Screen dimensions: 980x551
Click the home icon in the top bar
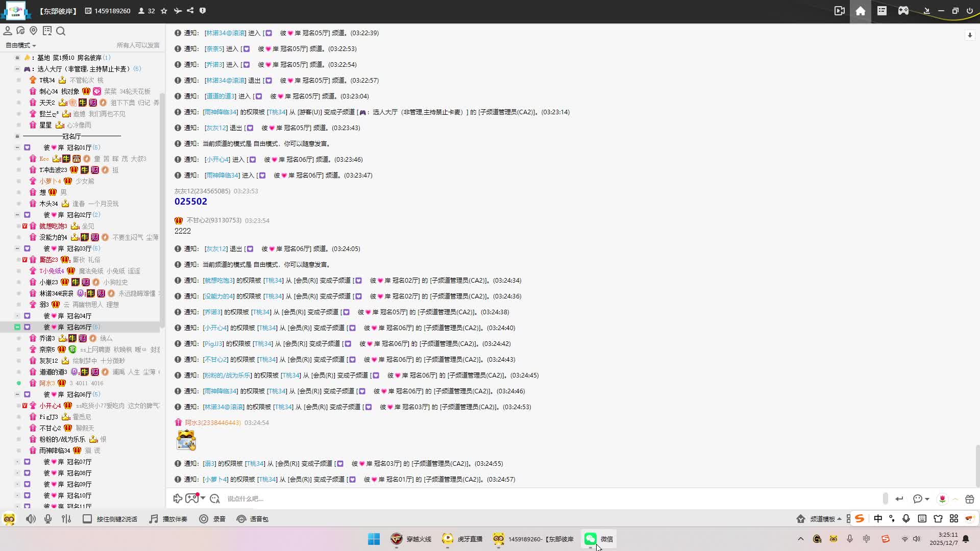[x=860, y=11]
